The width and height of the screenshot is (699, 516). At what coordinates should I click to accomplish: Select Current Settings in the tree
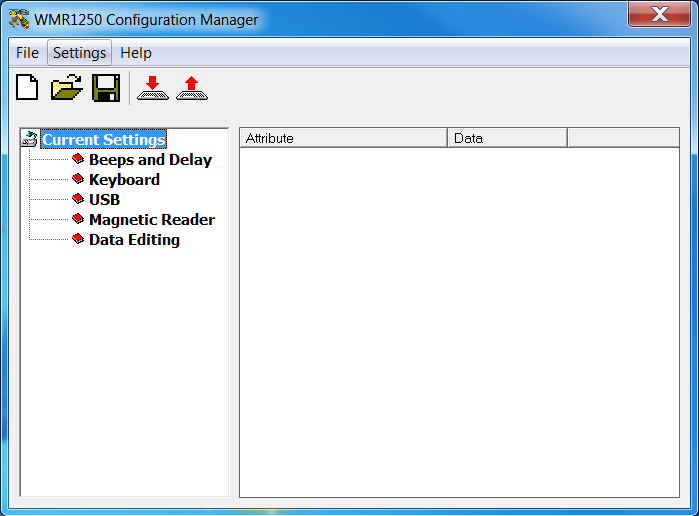point(104,140)
